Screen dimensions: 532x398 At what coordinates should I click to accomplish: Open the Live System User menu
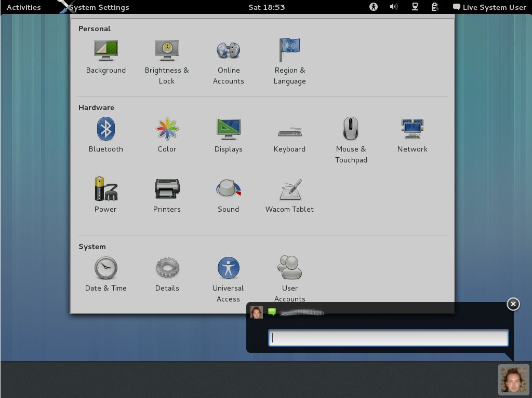[489, 7]
